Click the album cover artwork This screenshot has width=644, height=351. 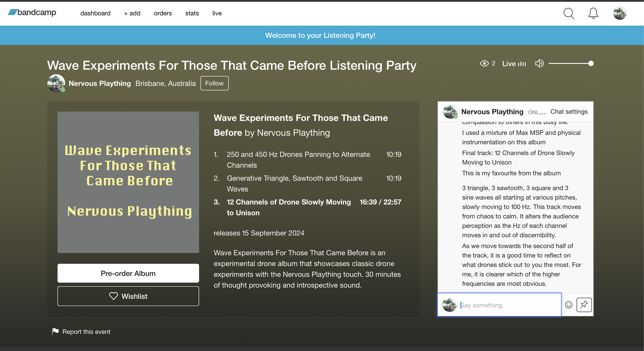[128, 182]
